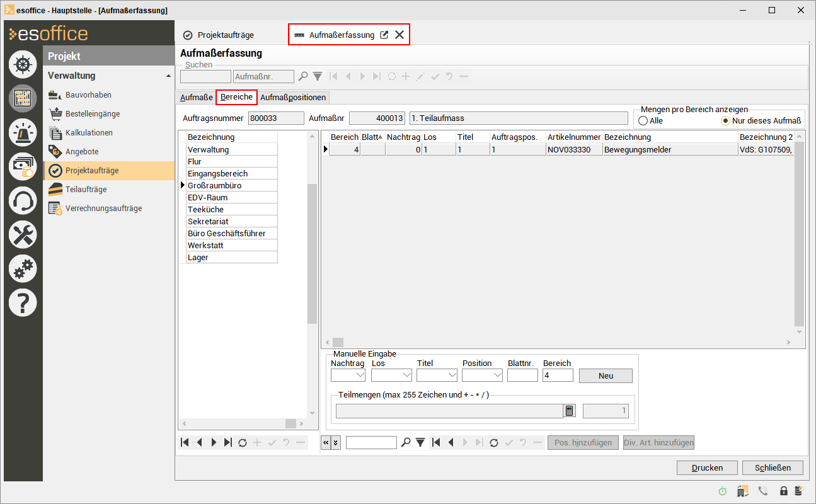This screenshot has width=816, height=504.
Task: Click the filter funnel in position toolbar
Action: [x=421, y=442]
